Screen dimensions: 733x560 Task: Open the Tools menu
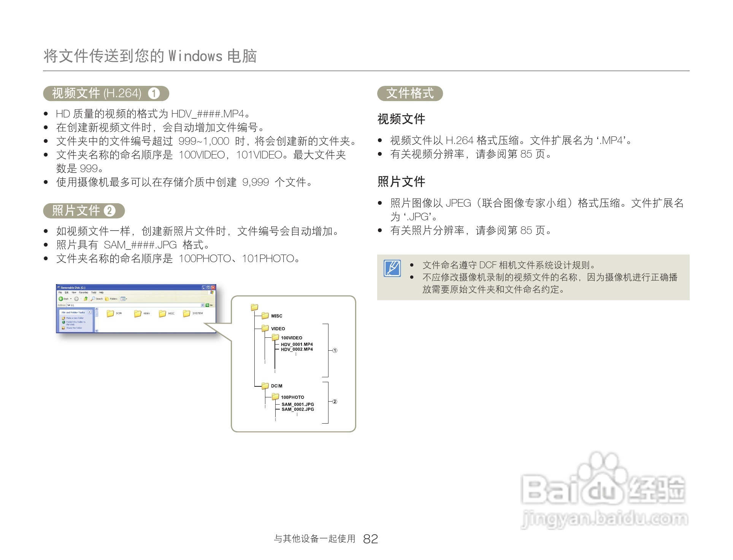[94, 293]
